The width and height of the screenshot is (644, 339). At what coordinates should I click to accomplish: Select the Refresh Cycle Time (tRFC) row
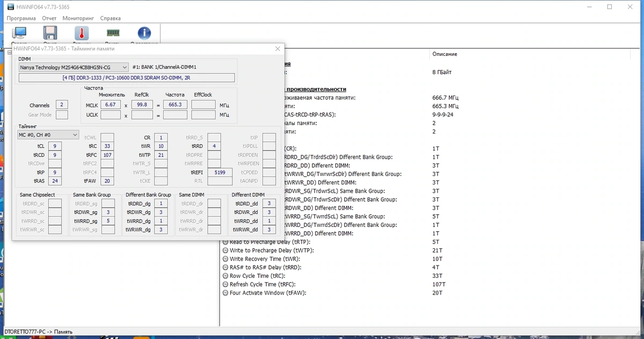[x=429, y=284]
